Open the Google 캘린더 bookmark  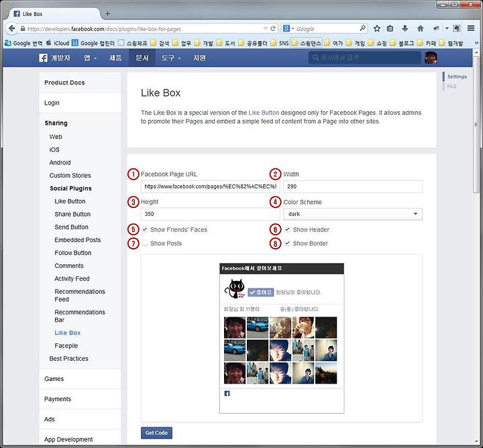(x=93, y=43)
